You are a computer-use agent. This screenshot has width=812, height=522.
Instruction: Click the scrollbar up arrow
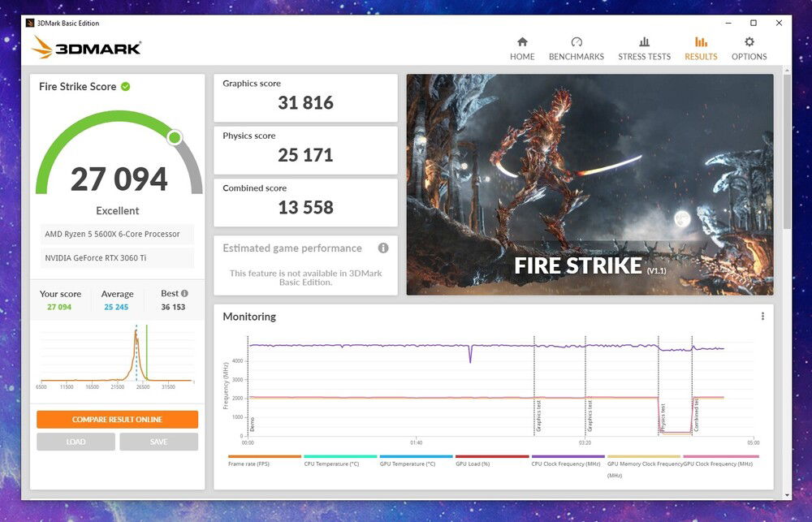click(786, 71)
